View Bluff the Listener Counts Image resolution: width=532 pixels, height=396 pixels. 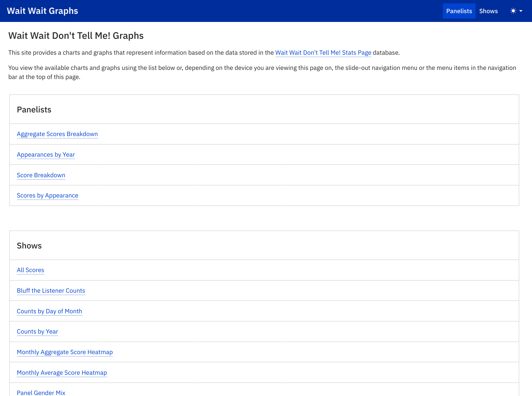pyautogui.click(x=51, y=291)
